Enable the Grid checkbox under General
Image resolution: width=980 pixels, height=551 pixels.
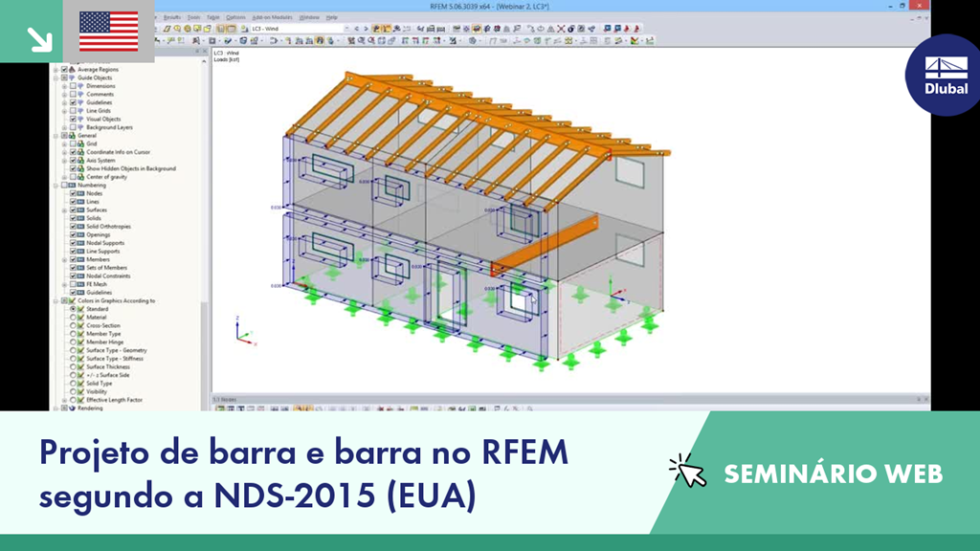[73, 143]
